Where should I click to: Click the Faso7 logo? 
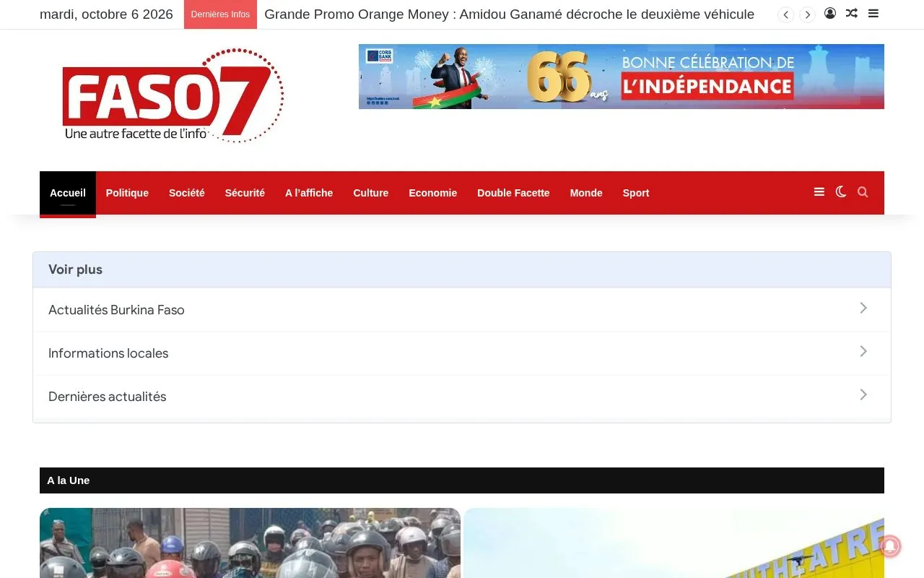[173, 95]
